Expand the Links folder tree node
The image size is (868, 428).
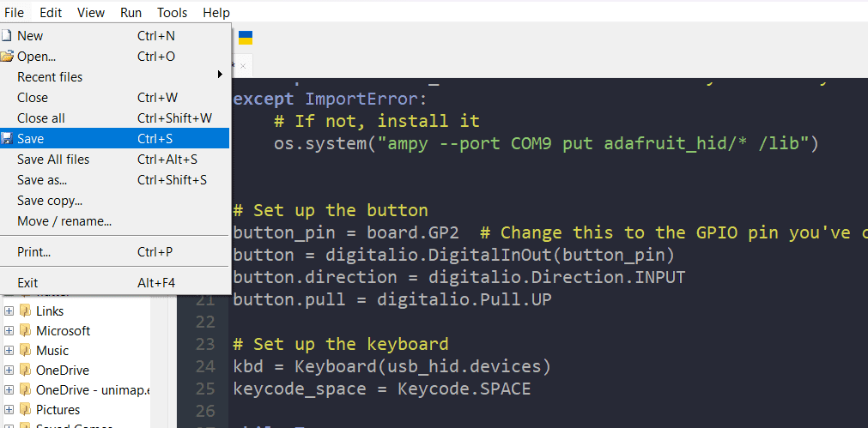pyautogui.click(x=9, y=311)
